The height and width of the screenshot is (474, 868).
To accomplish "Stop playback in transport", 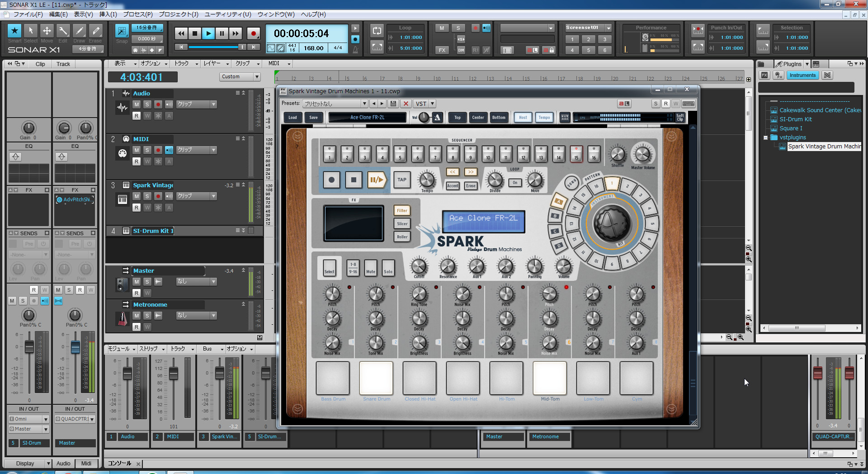I will [195, 33].
